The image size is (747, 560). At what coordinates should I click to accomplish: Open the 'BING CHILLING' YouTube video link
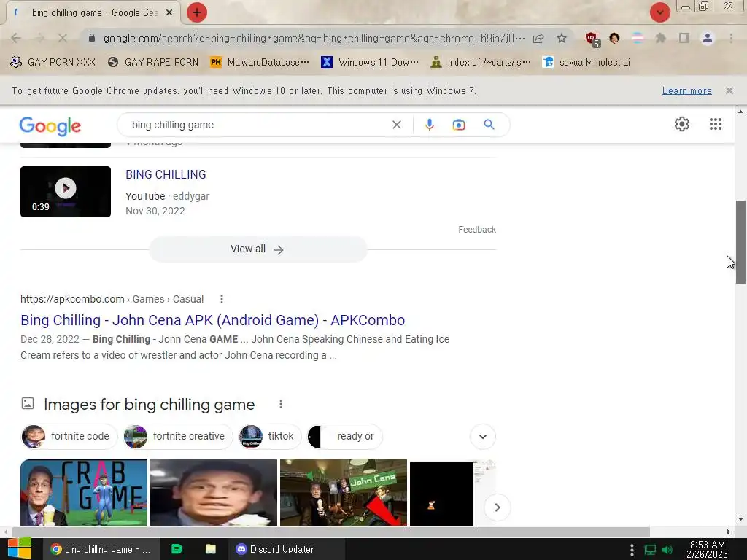pyautogui.click(x=166, y=174)
